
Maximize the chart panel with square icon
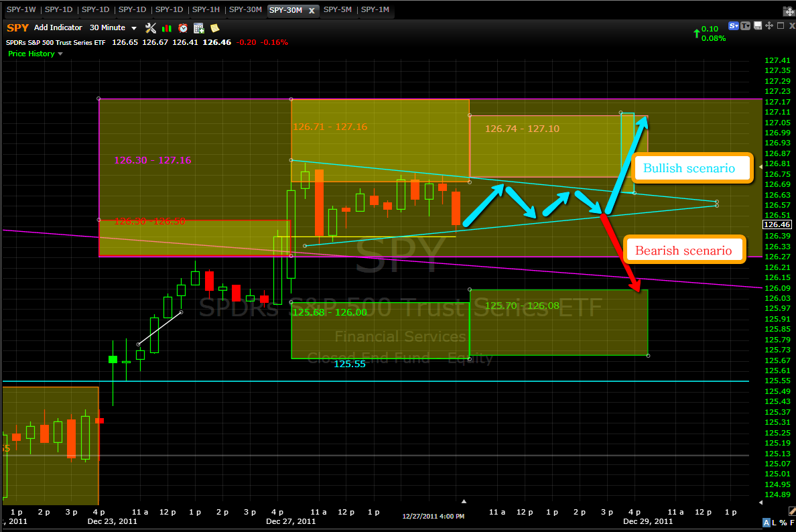point(781,25)
